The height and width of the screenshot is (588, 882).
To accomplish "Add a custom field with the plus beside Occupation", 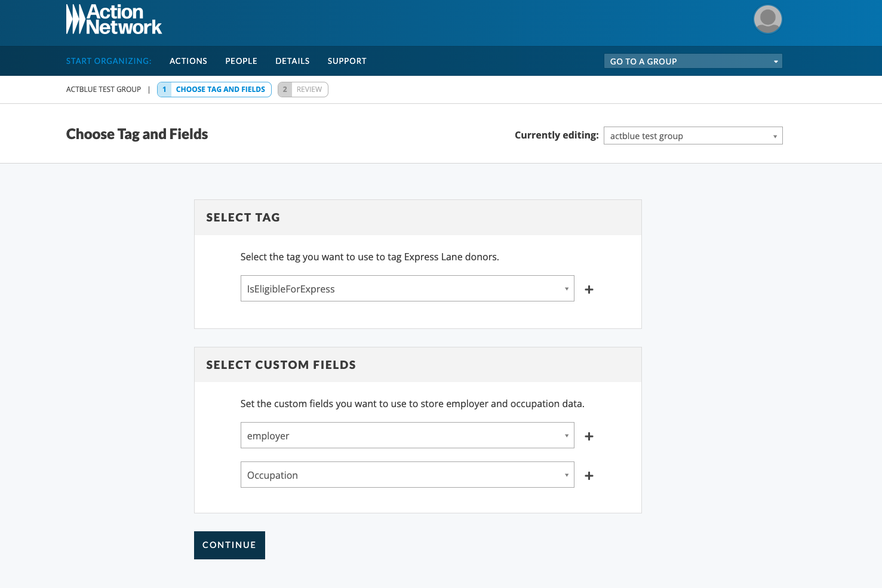I will (x=589, y=476).
